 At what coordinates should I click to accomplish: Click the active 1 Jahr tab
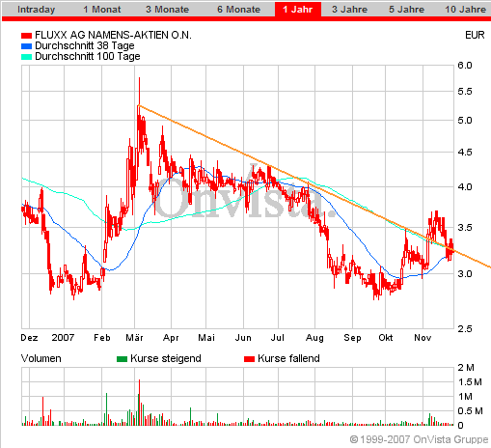point(298,10)
